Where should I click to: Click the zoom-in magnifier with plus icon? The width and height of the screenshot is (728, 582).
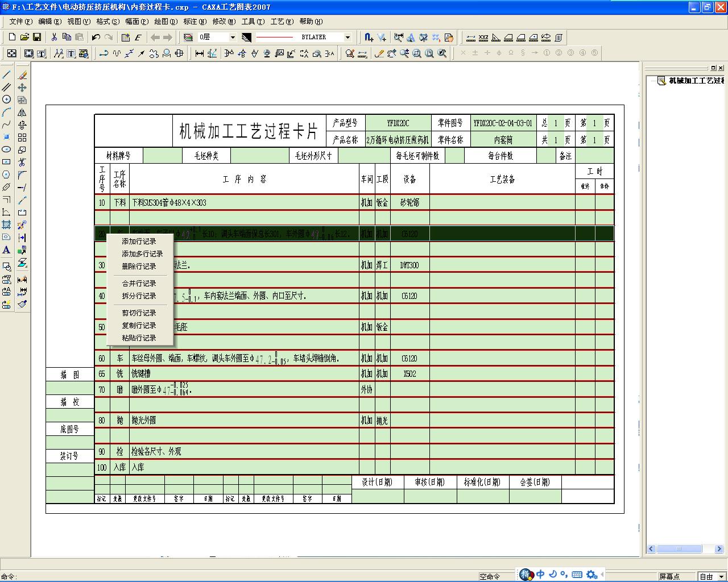tap(404, 53)
